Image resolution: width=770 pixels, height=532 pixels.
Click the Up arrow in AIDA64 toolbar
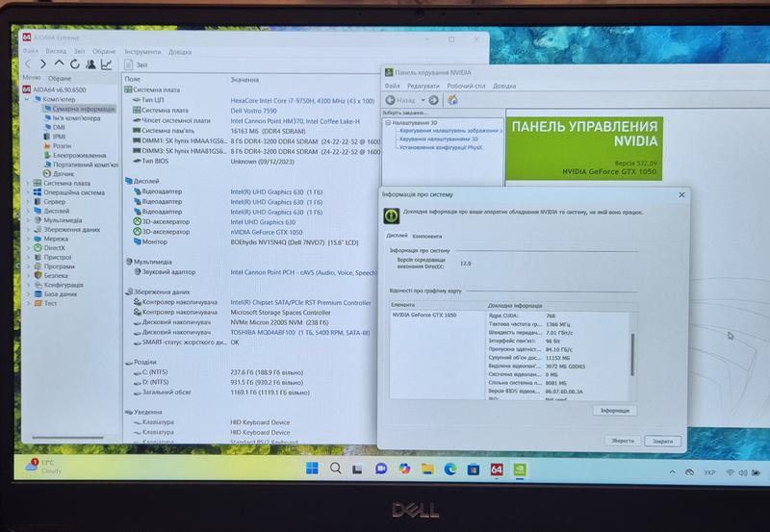59,64
